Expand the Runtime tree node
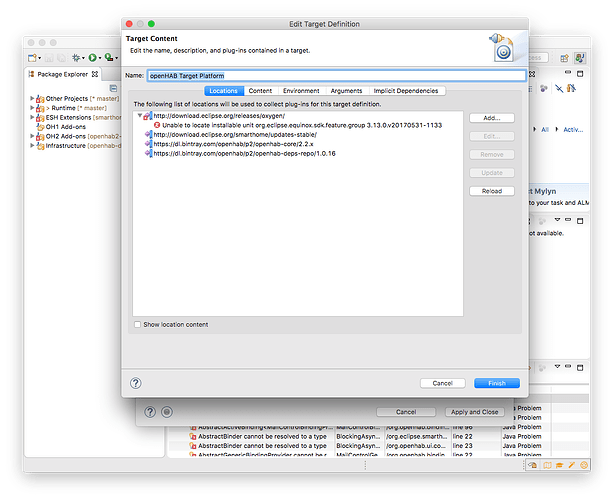Screen dimensions: 613x500 click(x=32, y=108)
